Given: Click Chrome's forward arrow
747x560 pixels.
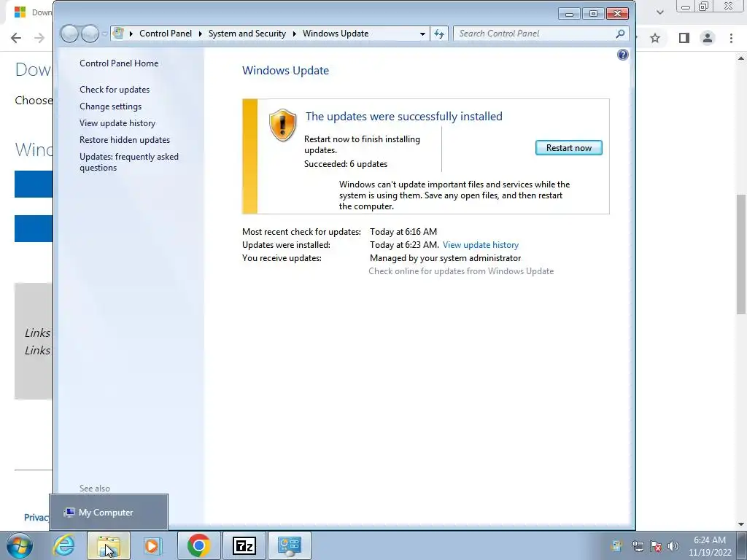Looking at the screenshot, I should point(39,38).
